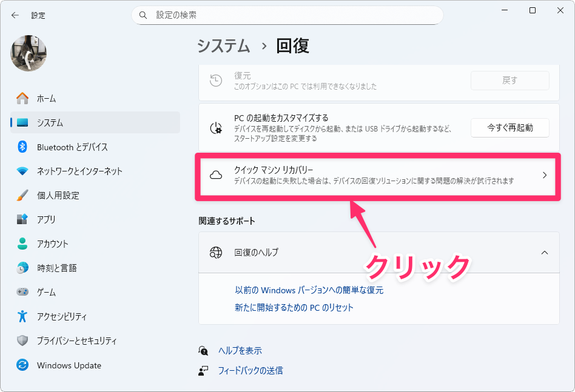Image resolution: width=575 pixels, height=392 pixels.
Task: Click the network Wi-Fi icon
Action: tap(22, 171)
